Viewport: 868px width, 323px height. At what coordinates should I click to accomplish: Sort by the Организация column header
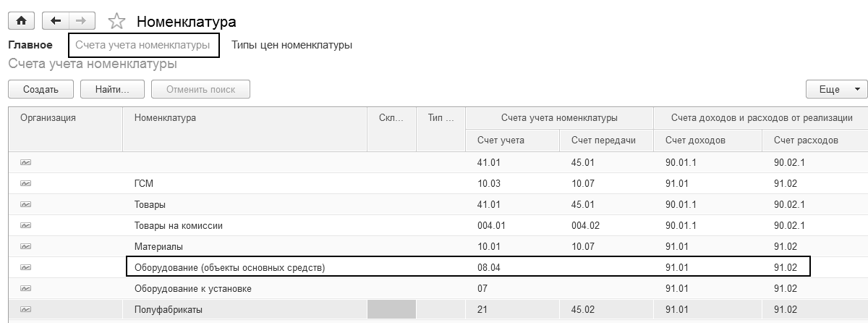tap(48, 118)
